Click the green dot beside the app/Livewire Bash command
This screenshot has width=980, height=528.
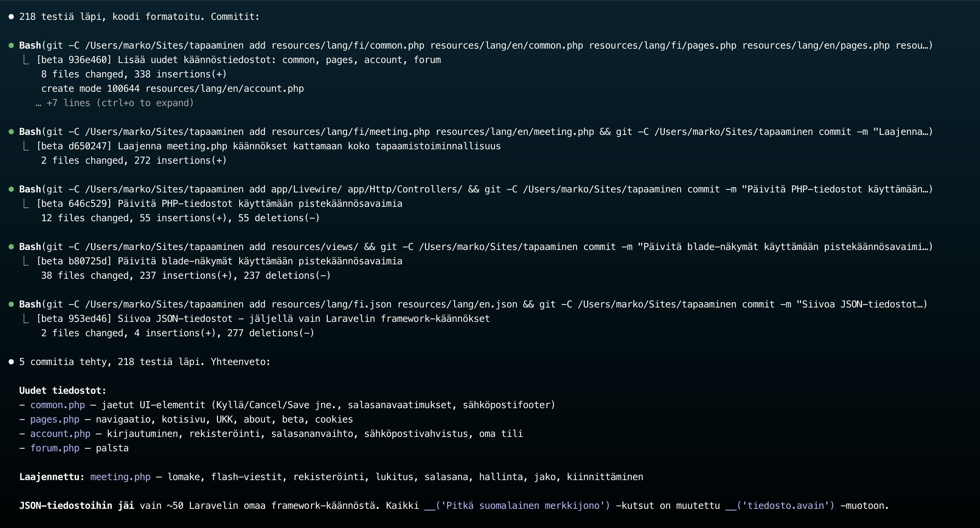(x=11, y=190)
